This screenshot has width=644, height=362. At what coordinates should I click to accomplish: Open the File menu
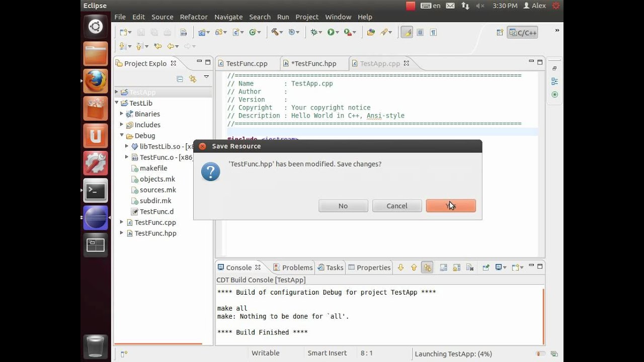(120, 17)
